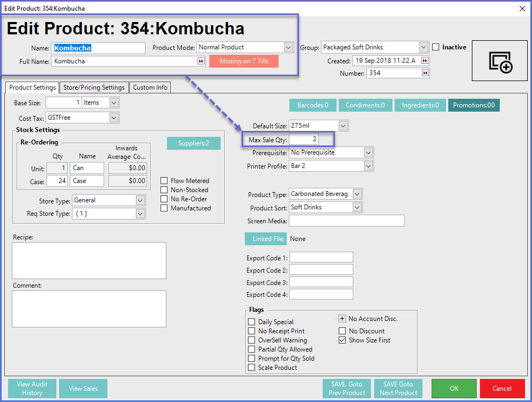Open the Product Mode dropdown

pos(288,47)
